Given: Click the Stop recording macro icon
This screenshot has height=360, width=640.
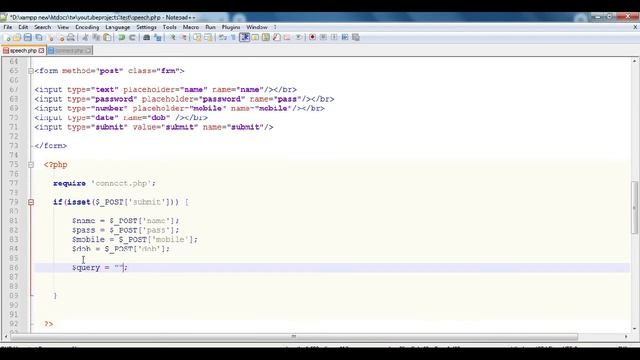Looking at the screenshot, I should pyautogui.click(x=323, y=38).
